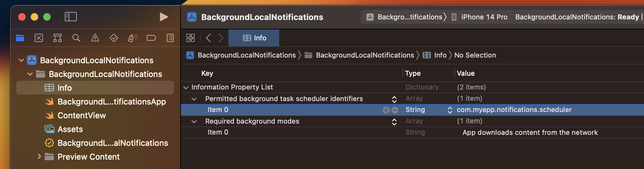Click the Array type of Required background modes
The width and height of the screenshot is (644, 169).
[414, 121]
